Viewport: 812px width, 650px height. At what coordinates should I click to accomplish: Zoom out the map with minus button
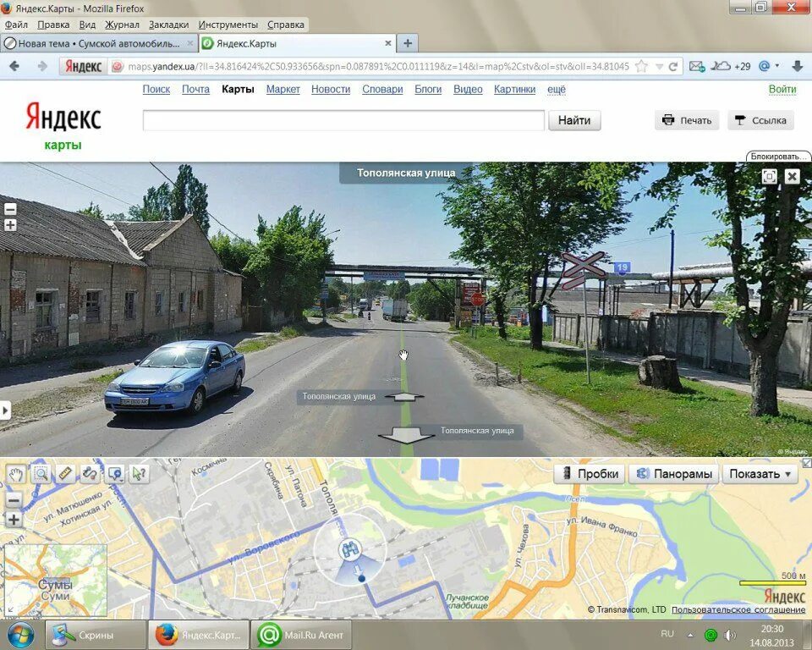pos(14,501)
